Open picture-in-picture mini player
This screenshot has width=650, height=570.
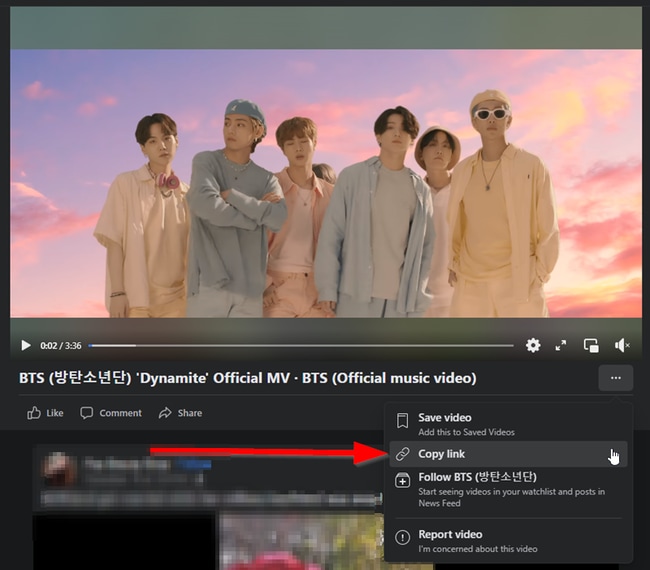(591, 345)
